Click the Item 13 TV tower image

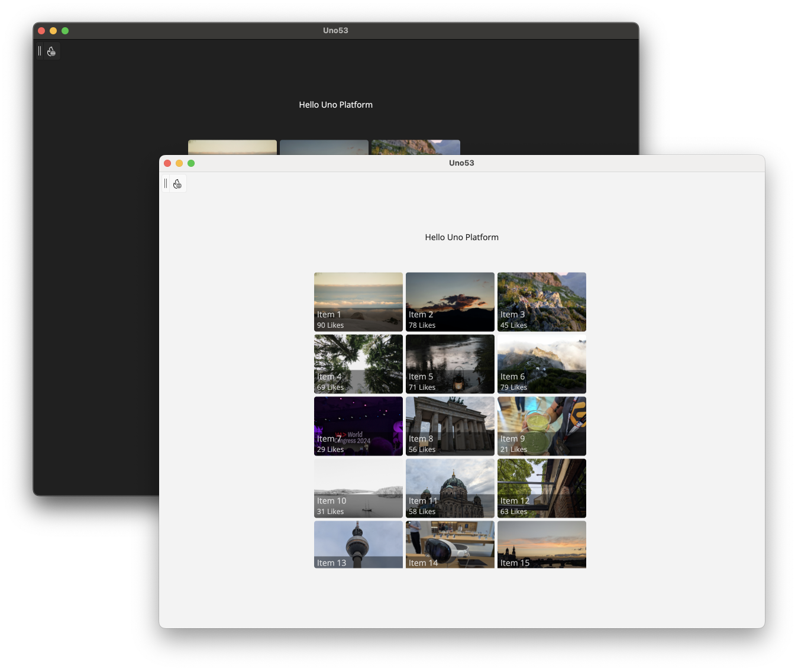(358, 543)
